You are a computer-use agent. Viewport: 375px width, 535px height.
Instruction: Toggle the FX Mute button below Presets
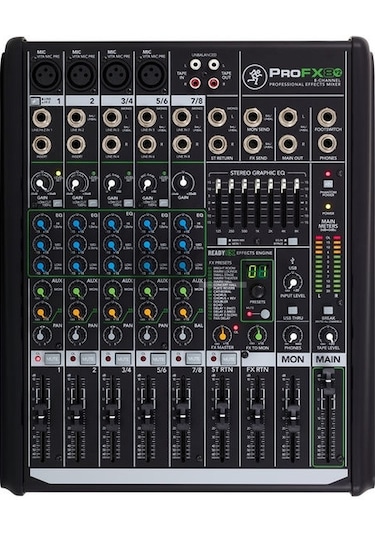coord(265,314)
